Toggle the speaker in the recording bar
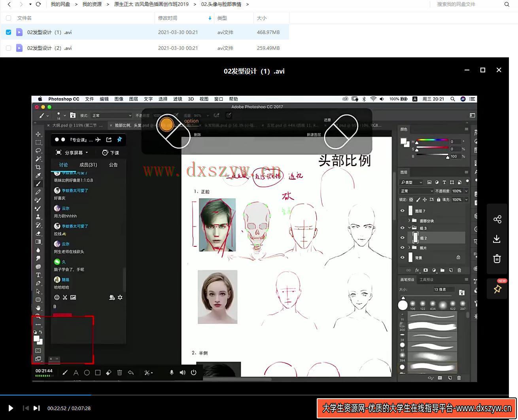 pos(182,373)
